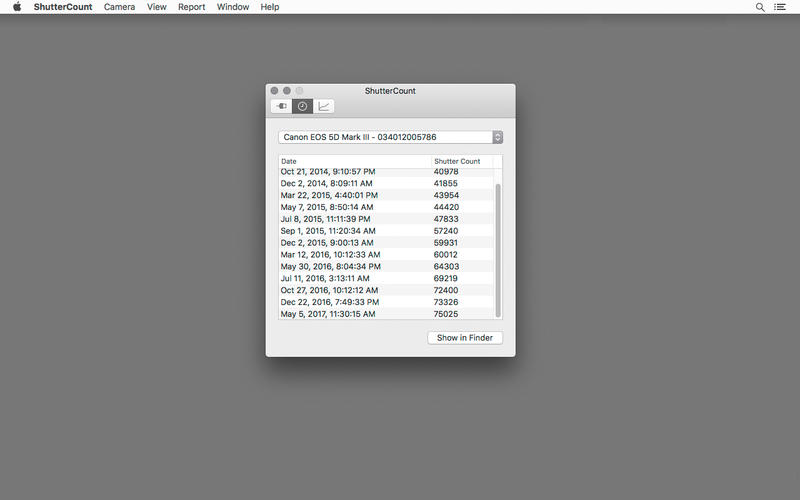This screenshot has width=800, height=500.
Task: Open the Camera menu
Action: coord(119,7)
